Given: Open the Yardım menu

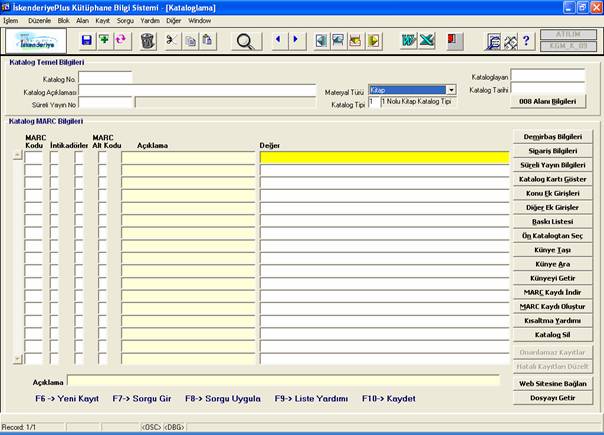Looking at the screenshot, I should [x=150, y=21].
